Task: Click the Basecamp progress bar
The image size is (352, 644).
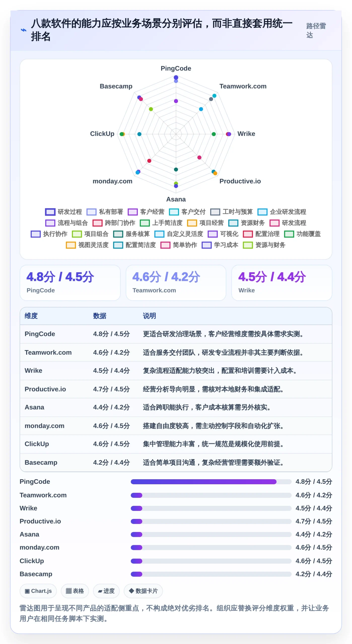Action: (211, 574)
